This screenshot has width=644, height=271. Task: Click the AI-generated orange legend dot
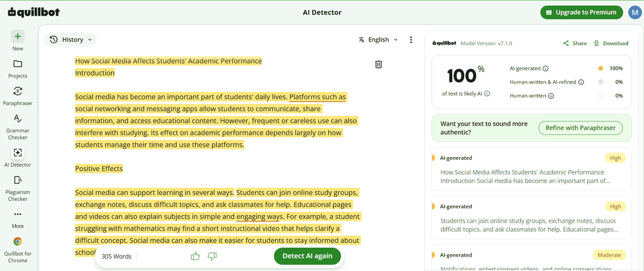(601, 69)
